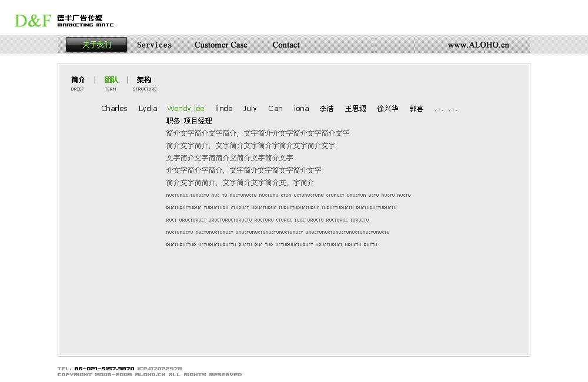Select team member Lydia
This screenshot has height=382, width=588.
(148, 108)
